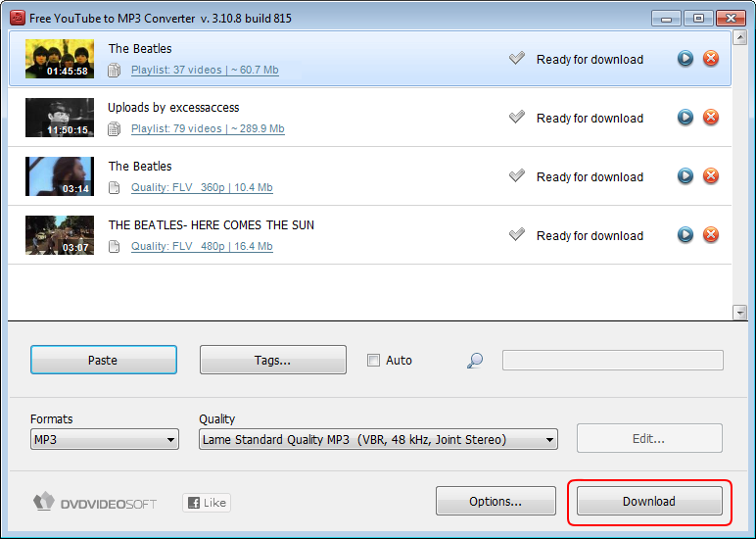The width and height of the screenshot is (756, 539).
Task: Remove the 03:14 The Beatles video
Action: [x=711, y=176]
